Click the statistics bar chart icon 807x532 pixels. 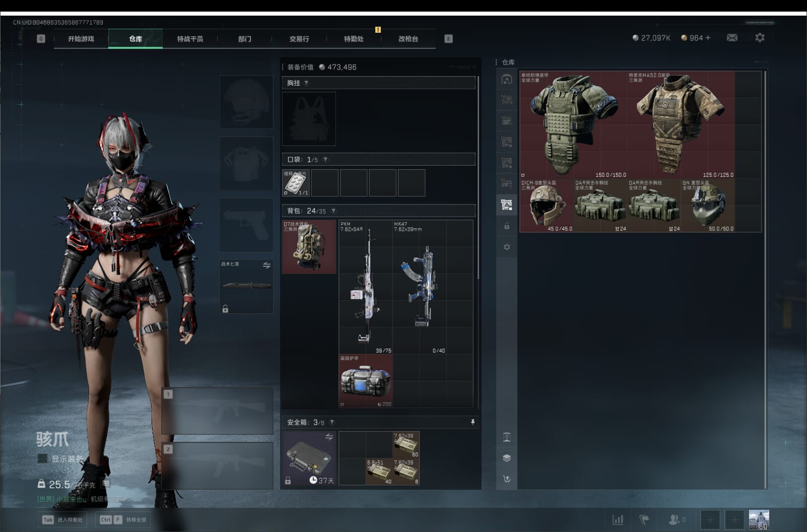point(618,519)
